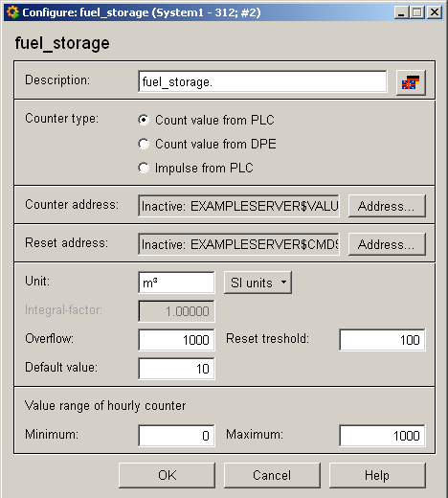Screen dimensions: 448x498
Task: Confirm settings with the OK button
Action: tap(167, 475)
